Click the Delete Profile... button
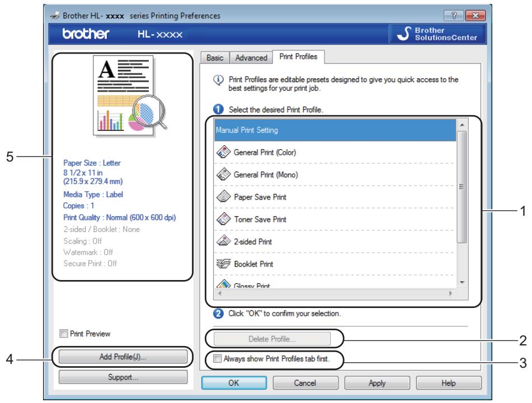Viewport: 532px width, 403px height. [x=272, y=339]
